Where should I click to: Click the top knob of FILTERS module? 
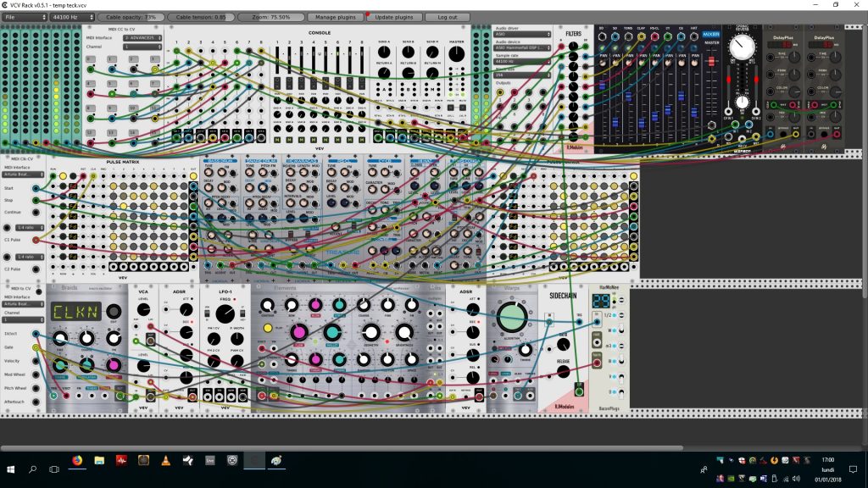coord(574,46)
